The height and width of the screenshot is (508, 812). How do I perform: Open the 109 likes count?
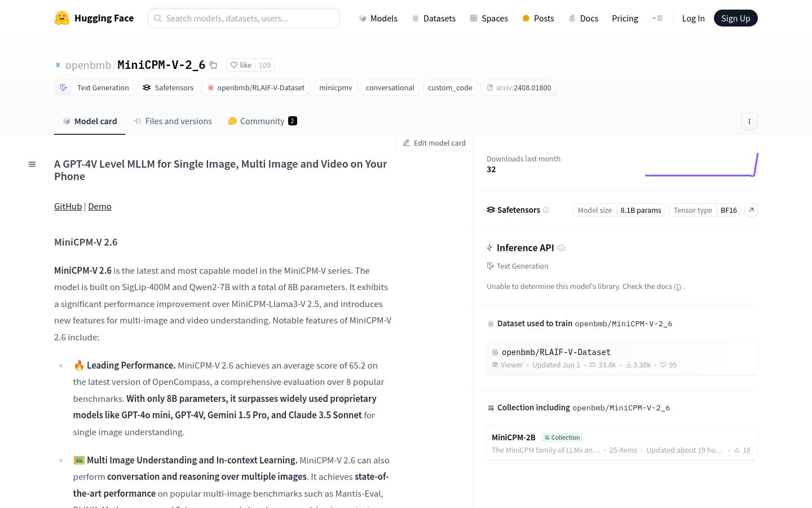point(264,65)
